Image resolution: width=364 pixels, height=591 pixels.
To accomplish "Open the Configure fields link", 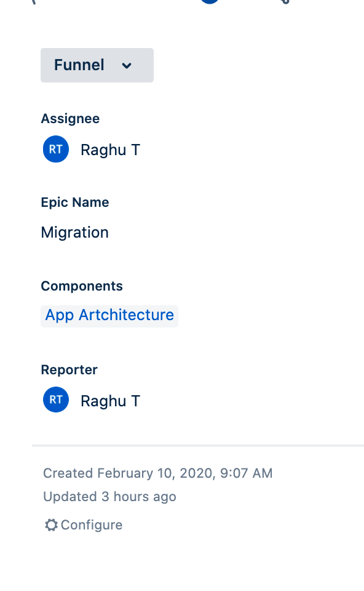I will (x=92, y=525).
